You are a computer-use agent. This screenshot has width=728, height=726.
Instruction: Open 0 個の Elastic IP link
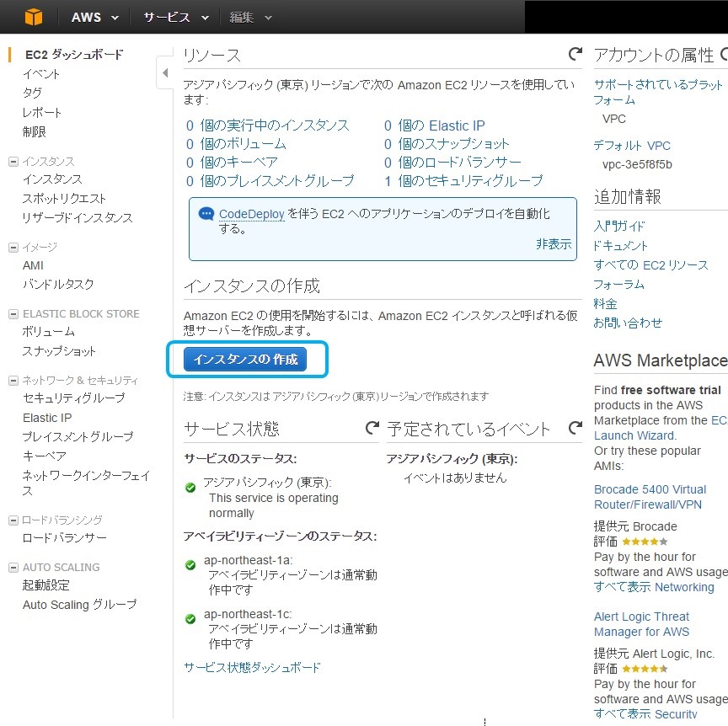(434, 125)
